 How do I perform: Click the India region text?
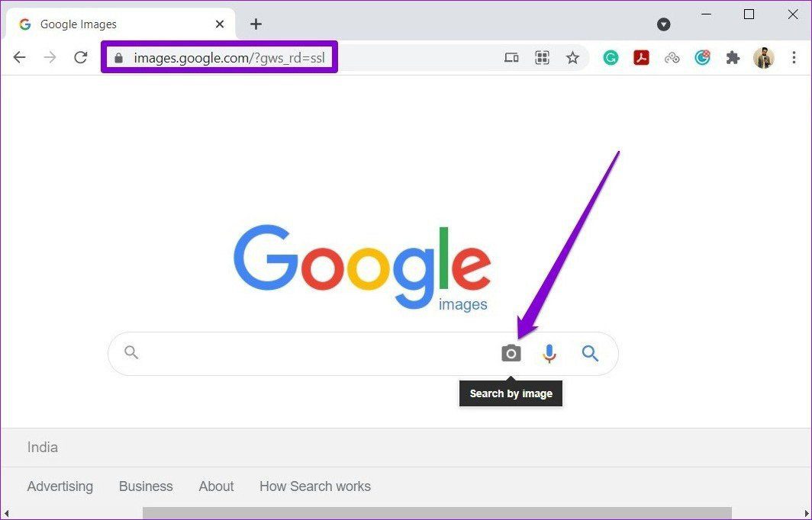[43, 448]
